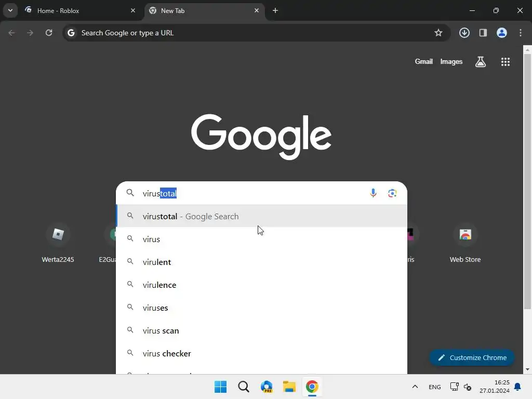The image size is (532, 399).
Task: Close the Home - Roblox tab
Action: coord(133,10)
